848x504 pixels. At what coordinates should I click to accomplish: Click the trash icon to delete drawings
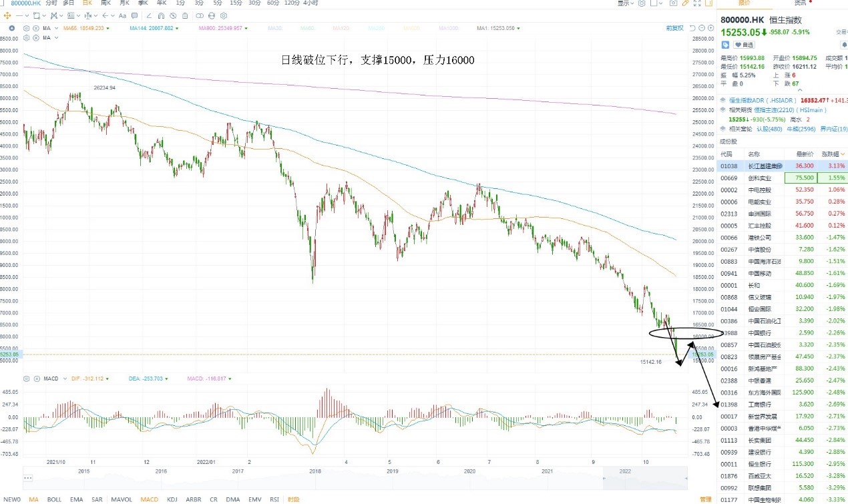pos(185,15)
